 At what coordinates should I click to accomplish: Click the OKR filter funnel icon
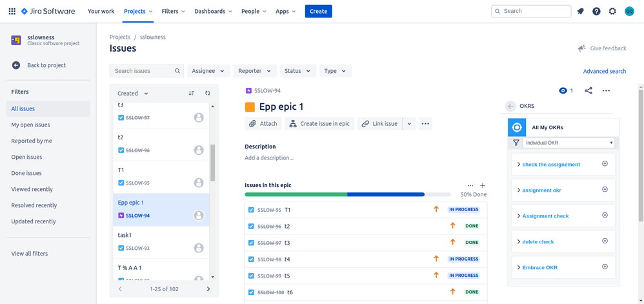pyautogui.click(x=516, y=143)
